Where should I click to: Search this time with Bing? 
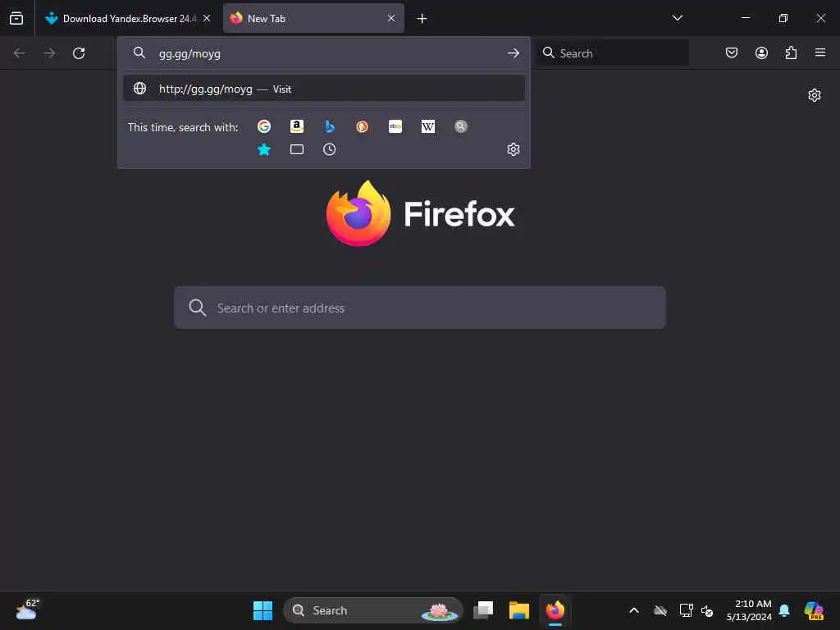(330, 126)
